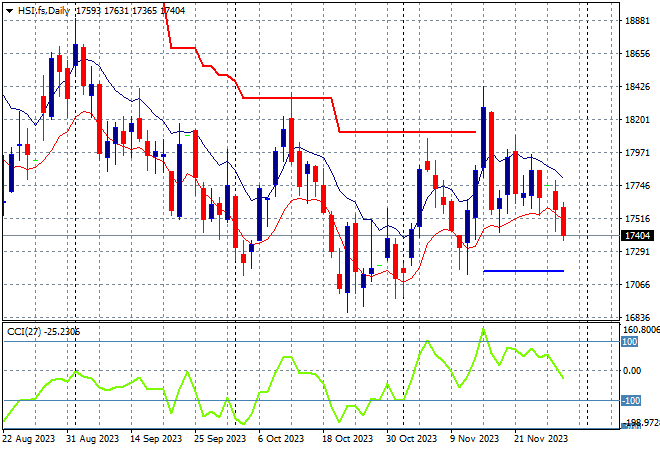Open the chart menu triangle beside HSI,fs,Daily
660x450 pixels.
[x=10, y=11]
